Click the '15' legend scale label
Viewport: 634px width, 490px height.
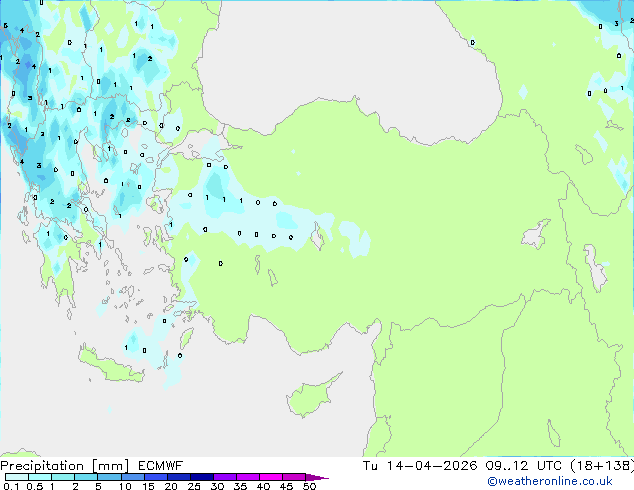point(148,486)
